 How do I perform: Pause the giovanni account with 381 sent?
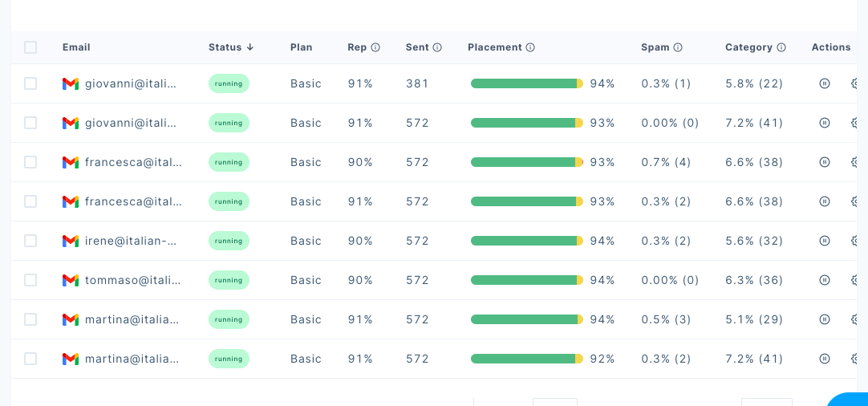coord(824,83)
